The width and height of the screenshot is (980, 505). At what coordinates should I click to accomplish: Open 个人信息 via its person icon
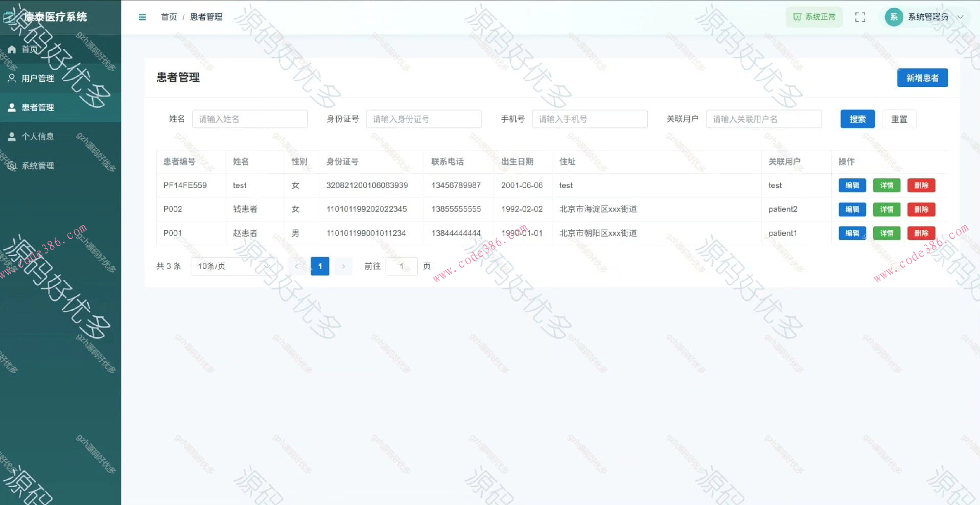[12, 136]
